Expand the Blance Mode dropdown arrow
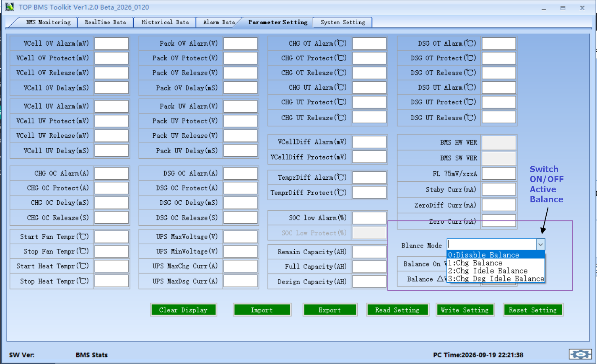This screenshot has height=364, width=597. (541, 245)
